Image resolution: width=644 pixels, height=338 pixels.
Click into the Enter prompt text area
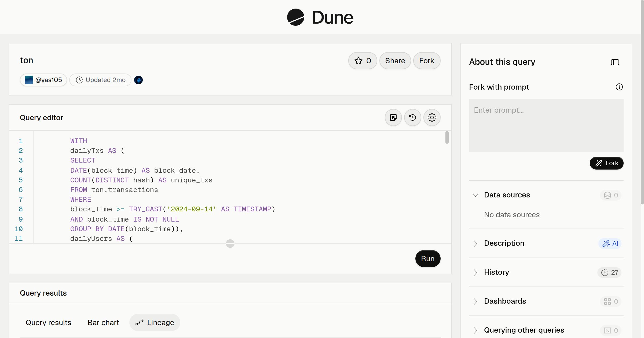click(x=546, y=126)
